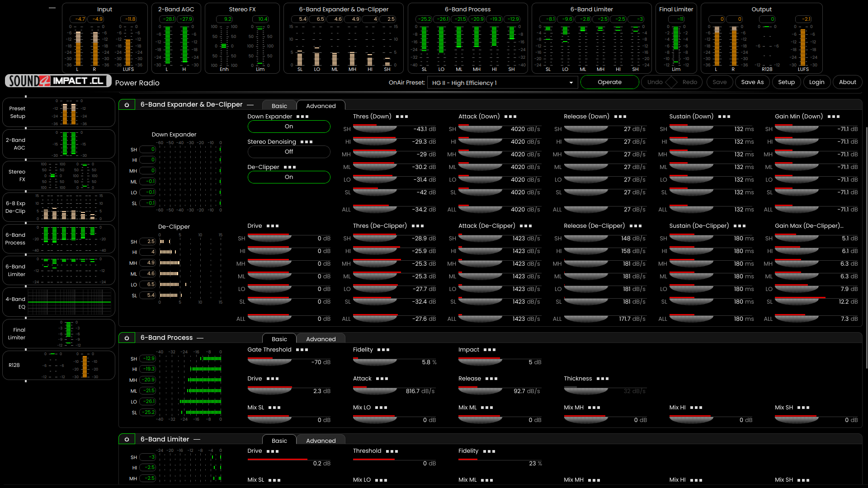Open the About dialog

[x=847, y=82]
